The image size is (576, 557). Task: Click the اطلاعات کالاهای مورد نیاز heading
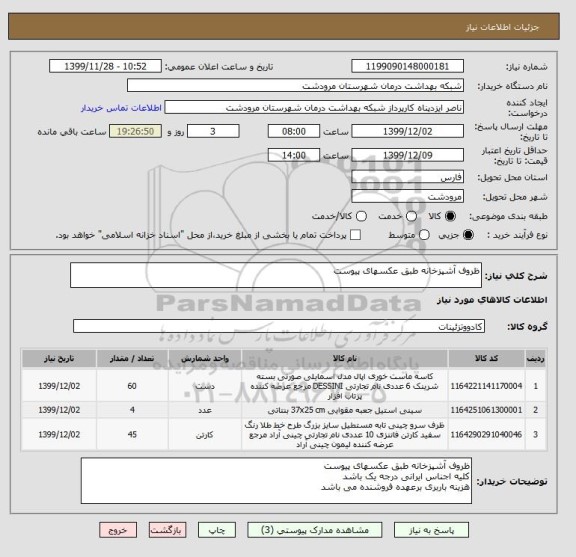(492, 300)
